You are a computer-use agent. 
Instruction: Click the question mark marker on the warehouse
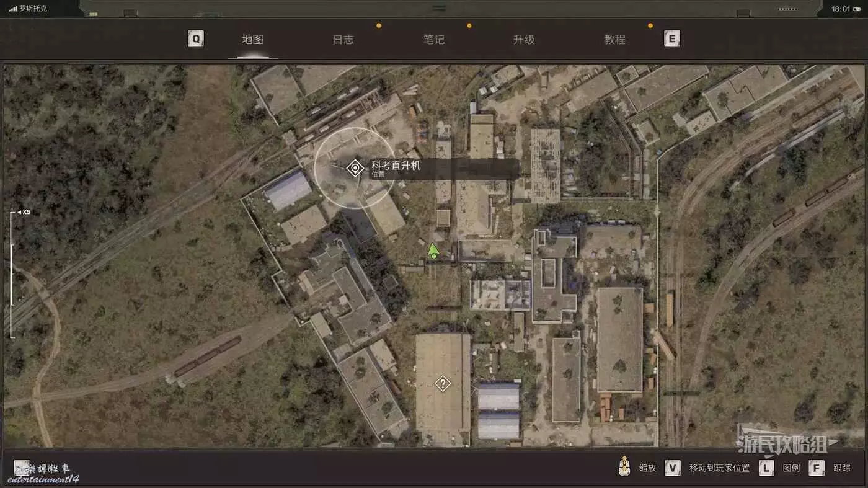pos(442,384)
